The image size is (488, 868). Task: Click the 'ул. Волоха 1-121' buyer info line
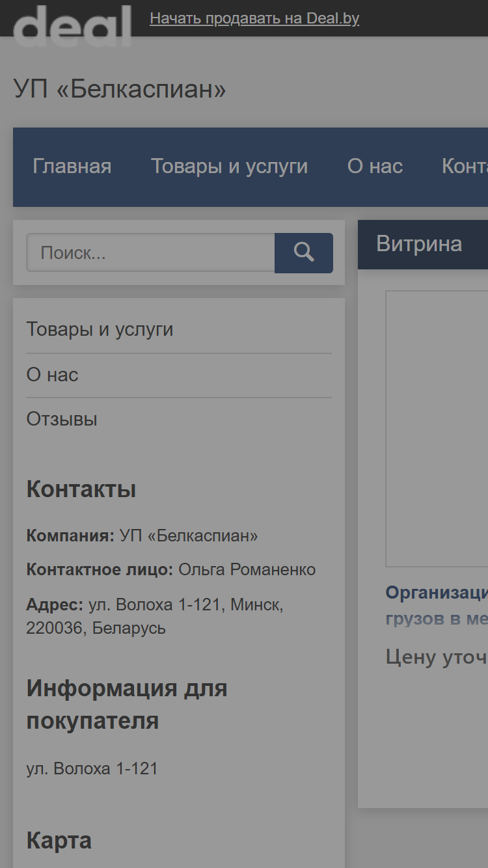tap(92, 768)
